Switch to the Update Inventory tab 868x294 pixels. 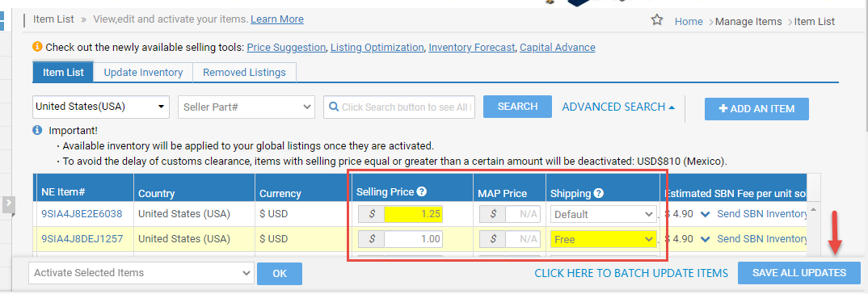click(x=143, y=73)
